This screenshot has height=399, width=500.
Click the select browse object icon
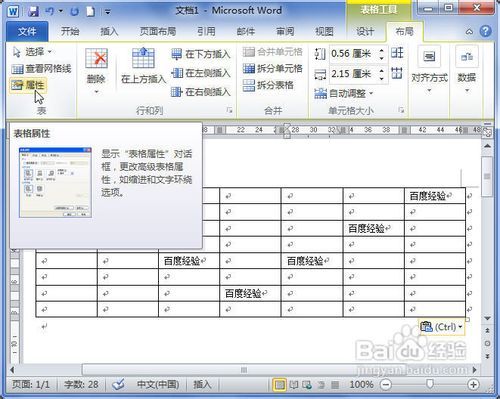(x=487, y=343)
